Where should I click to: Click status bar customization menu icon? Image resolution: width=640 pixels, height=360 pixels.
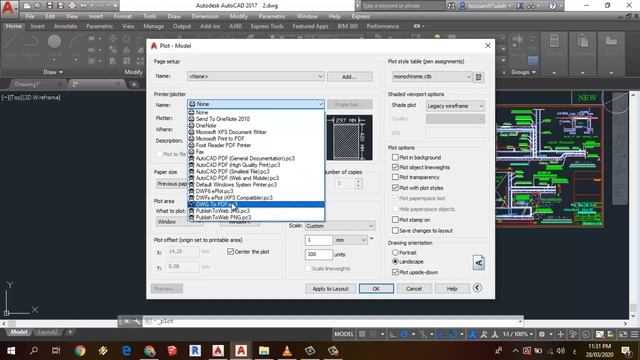click(634, 334)
